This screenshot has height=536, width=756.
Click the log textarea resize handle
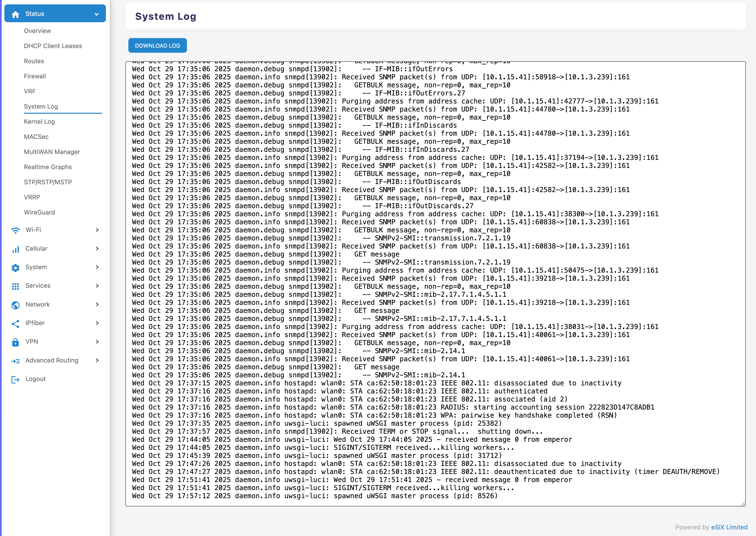[743, 504]
